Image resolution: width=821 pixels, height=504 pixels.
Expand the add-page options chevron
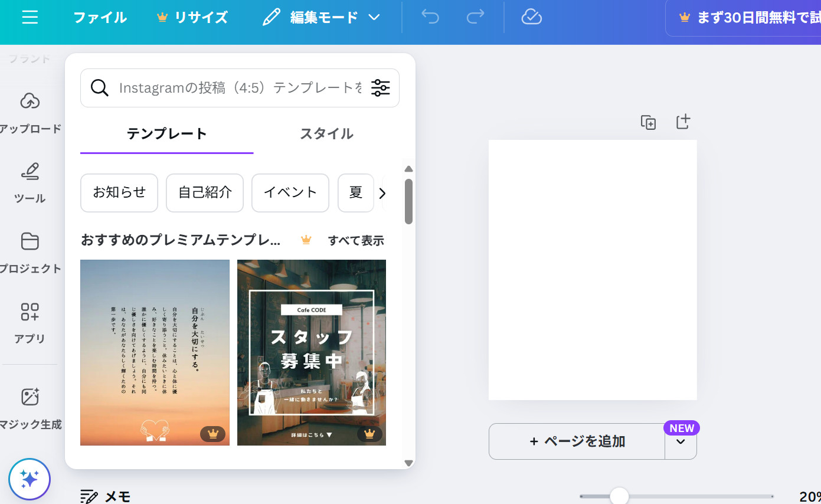tap(681, 441)
